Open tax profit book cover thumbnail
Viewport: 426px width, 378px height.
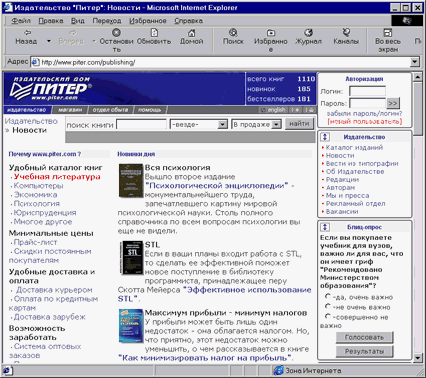click(x=131, y=326)
